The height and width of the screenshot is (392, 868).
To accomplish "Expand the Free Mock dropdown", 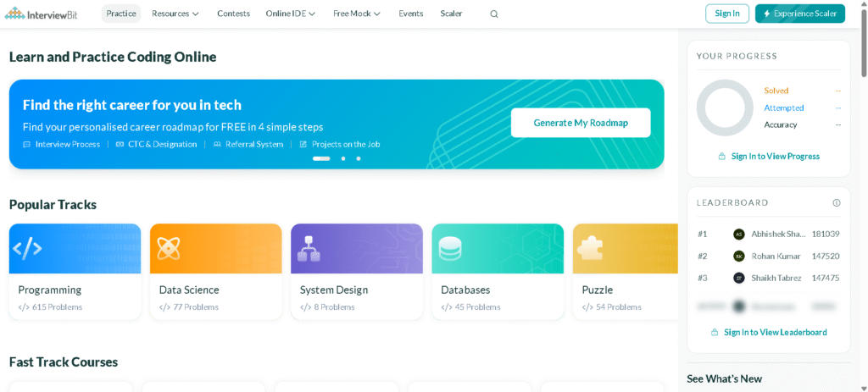I will pyautogui.click(x=356, y=14).
